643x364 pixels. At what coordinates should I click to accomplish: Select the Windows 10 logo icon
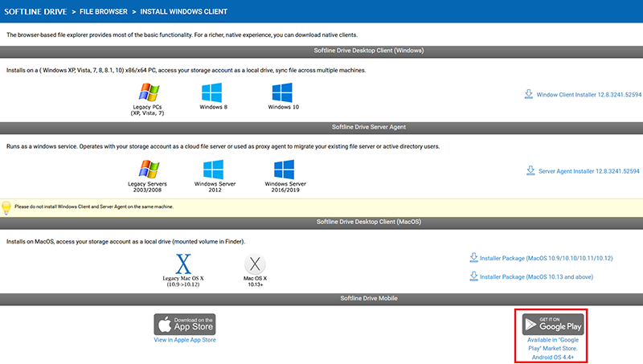284,92
